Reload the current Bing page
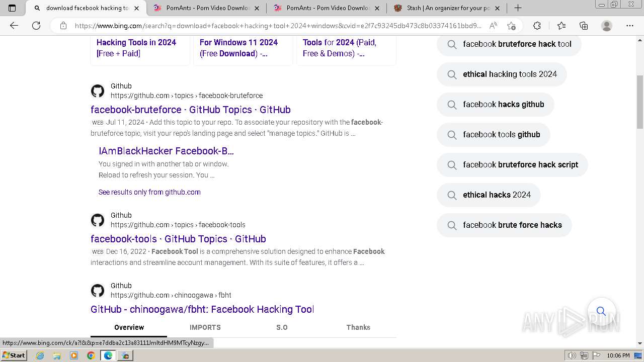This screenshot has height=362, width=644. (36, 26)
